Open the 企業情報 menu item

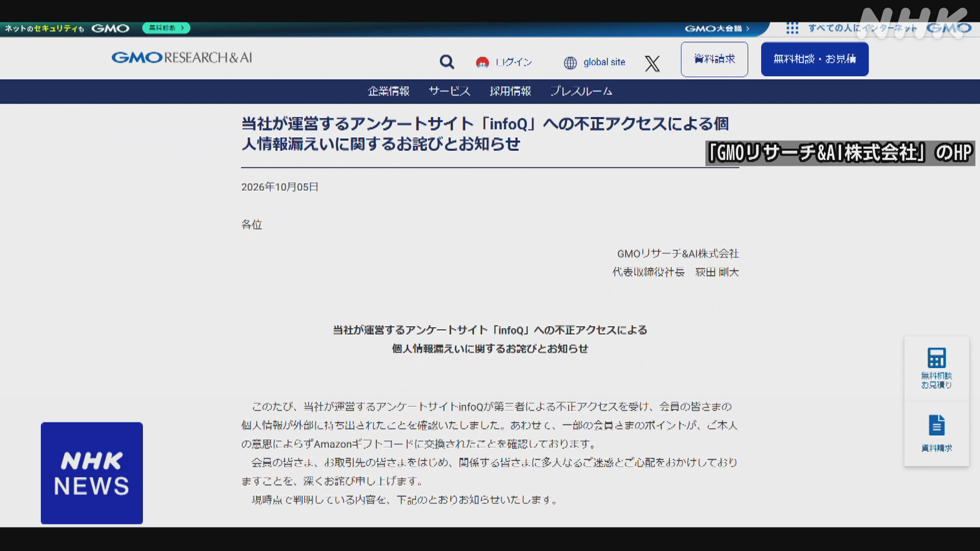389,91
